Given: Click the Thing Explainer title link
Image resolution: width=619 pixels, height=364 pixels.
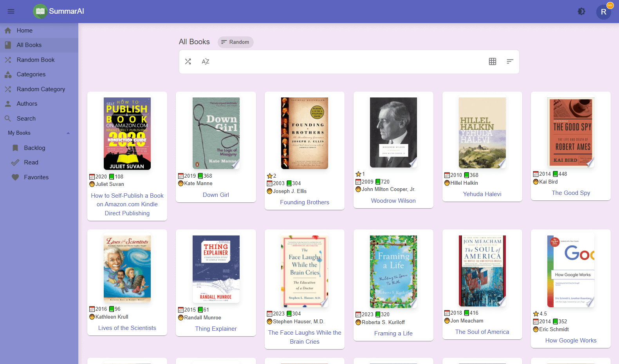Looking at the screenshot, I should [x=216, y=329].
